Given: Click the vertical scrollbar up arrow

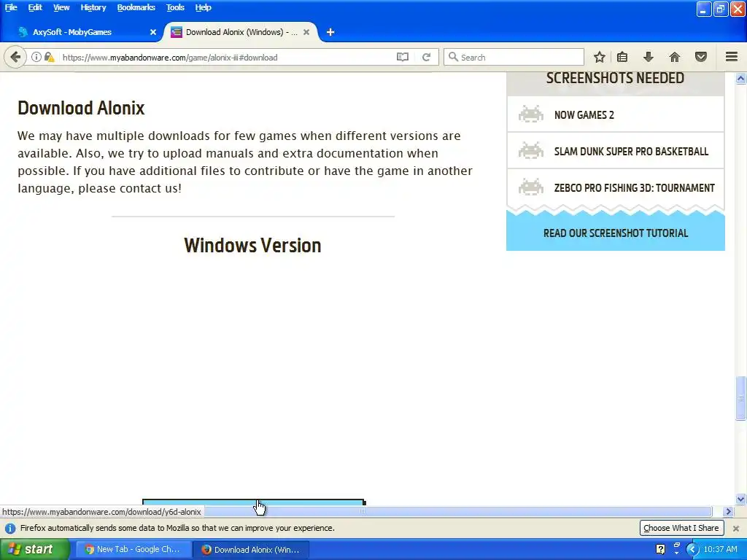Looking at the screenshot, I should pos(740,79).
